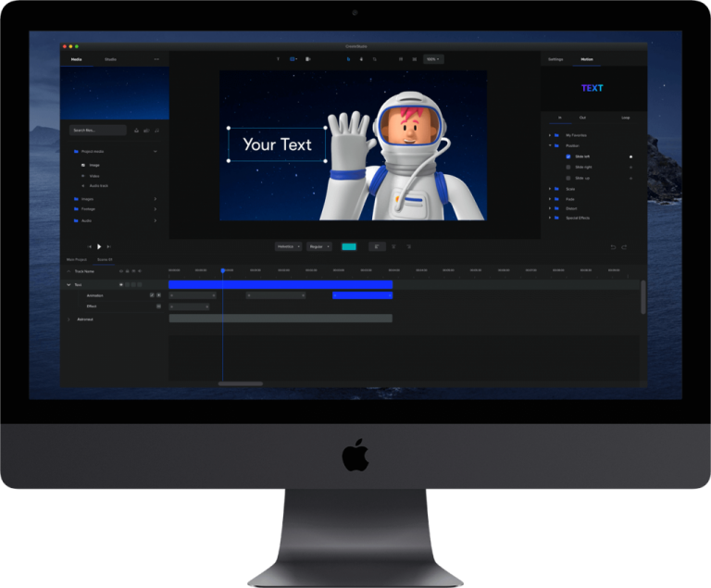Open the Helvetica font dropdown

click(x=288, y=247)
